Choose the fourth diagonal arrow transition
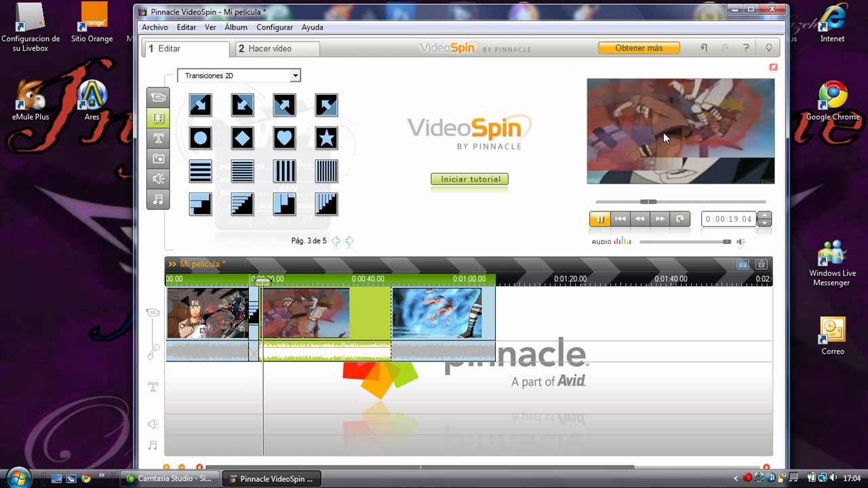The image size is (868, 488). point(326,105)
